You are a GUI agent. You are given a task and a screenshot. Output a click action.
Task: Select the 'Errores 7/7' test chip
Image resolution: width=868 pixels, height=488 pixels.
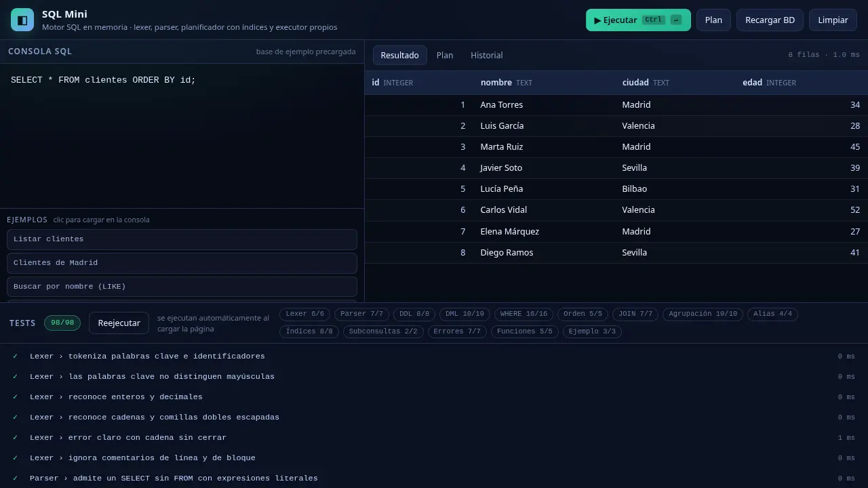click(x=457, y=332)
